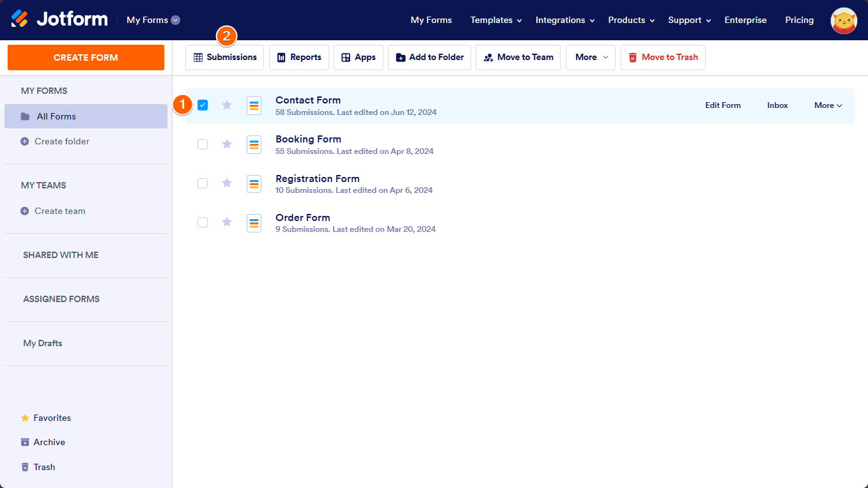This screenshot has height=488, width=868.
Task: Open Reports from the toolbar
Action: [x=298, y=57]
